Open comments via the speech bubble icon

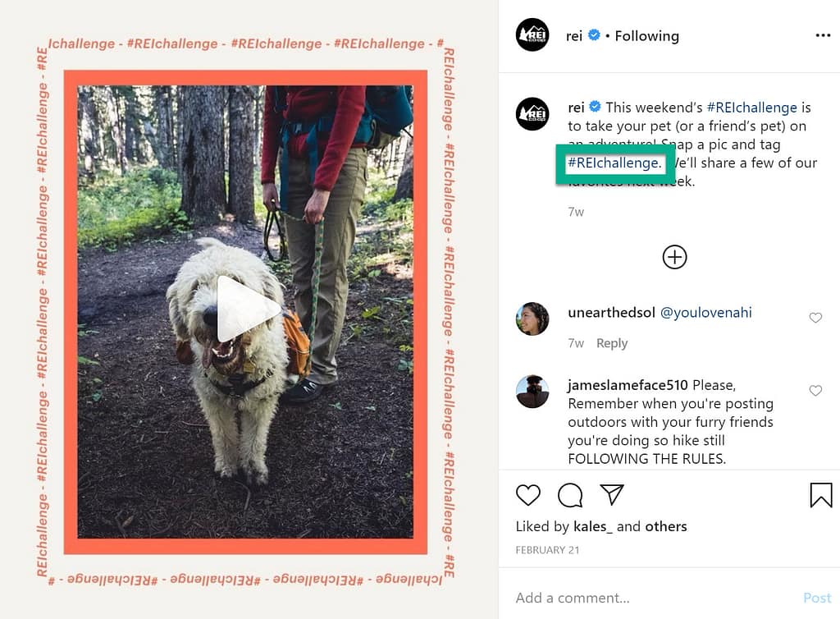click(570, 495)
